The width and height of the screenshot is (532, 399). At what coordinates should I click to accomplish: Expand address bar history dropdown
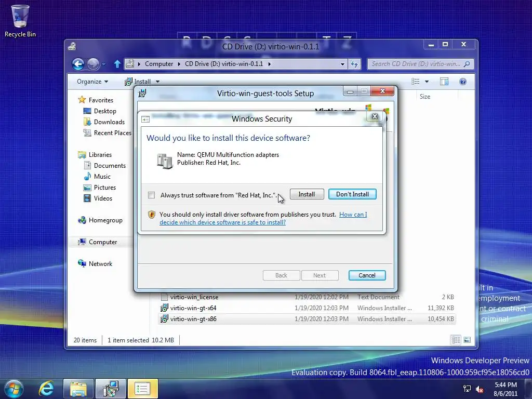pos(342,64)
